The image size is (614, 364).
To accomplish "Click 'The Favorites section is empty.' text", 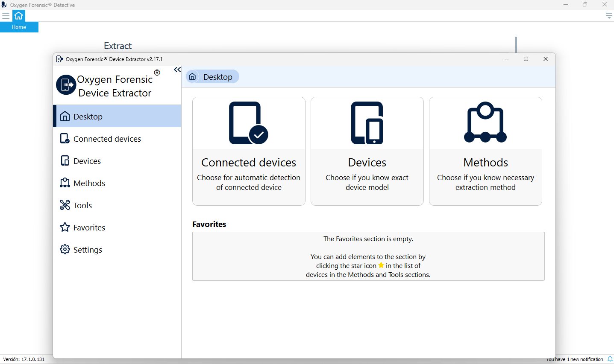I will pyautogui.click(x=368, y=239).
